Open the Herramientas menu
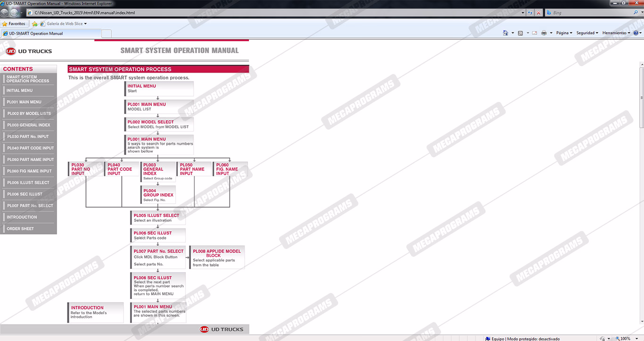The width and height of the screenshot is (644, 341). (616, 33)
